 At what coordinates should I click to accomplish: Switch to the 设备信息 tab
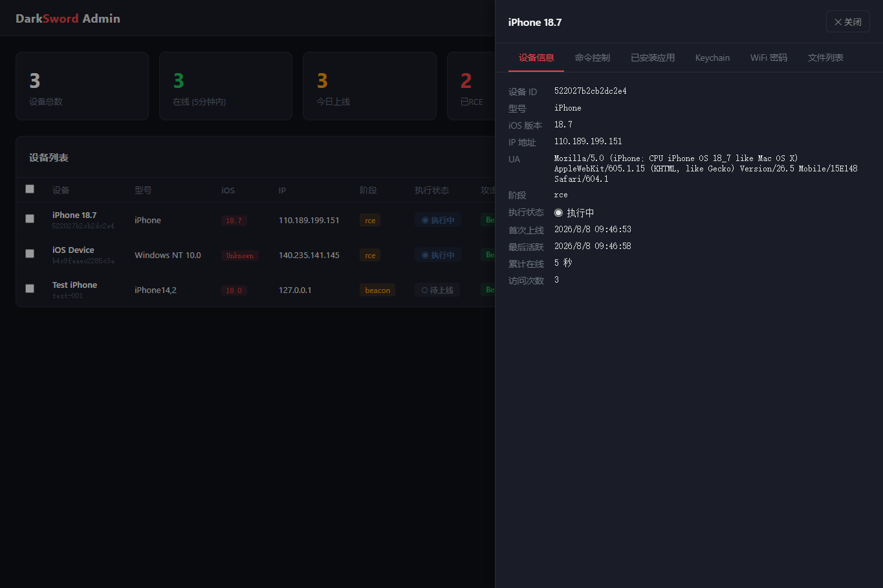[536, 58]
